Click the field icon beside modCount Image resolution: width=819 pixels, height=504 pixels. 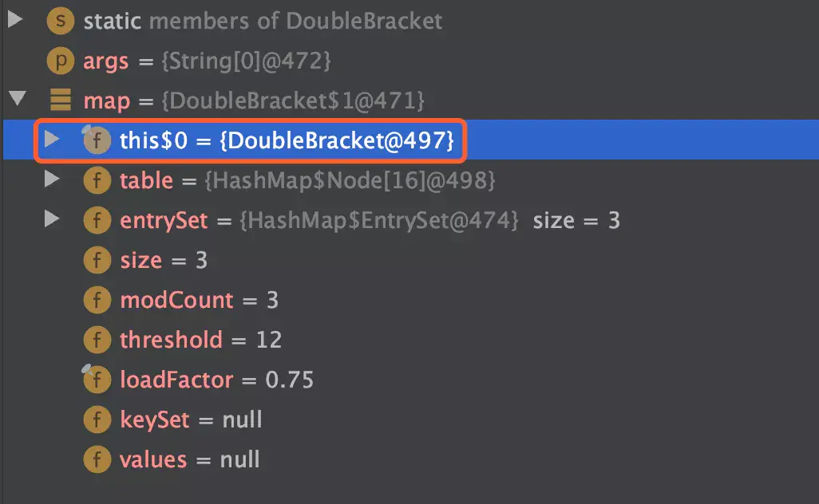click(97, 301)
